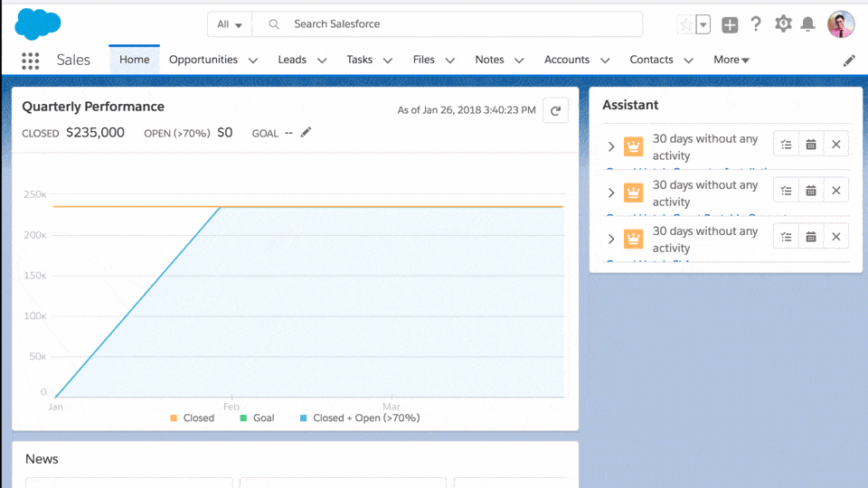Open the Files tab dropdown chevron

(450, 61)
